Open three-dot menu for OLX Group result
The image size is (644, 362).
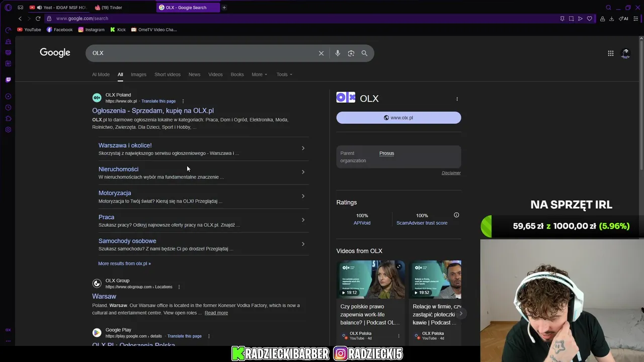click(179, 287)
